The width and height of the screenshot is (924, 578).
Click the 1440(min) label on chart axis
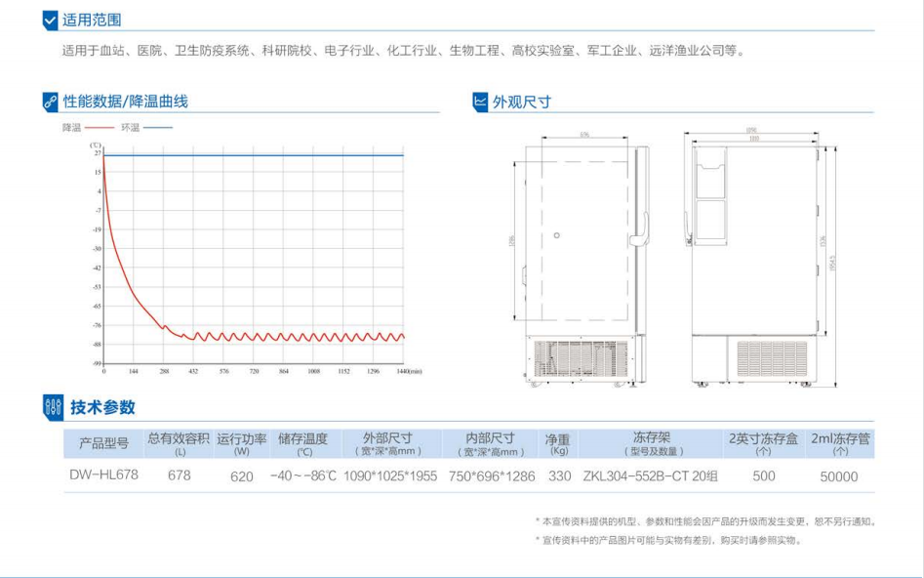(x=408, y=372)
